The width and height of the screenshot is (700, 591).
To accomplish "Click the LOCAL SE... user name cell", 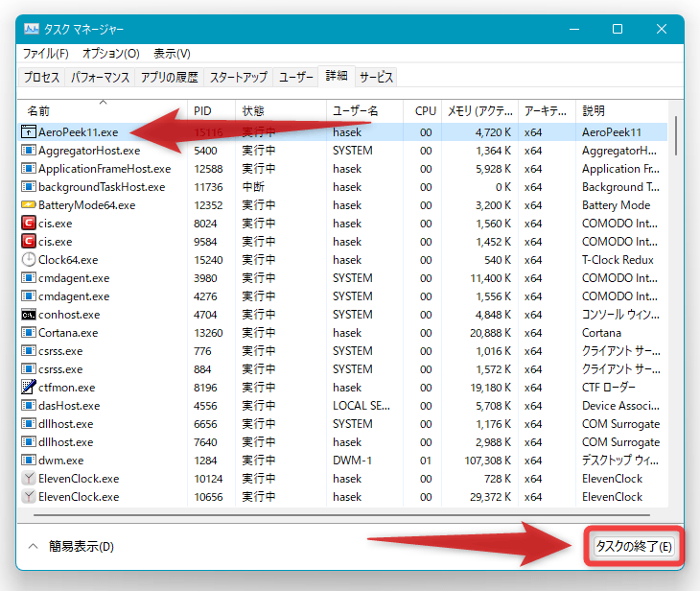I will point(362,406).
